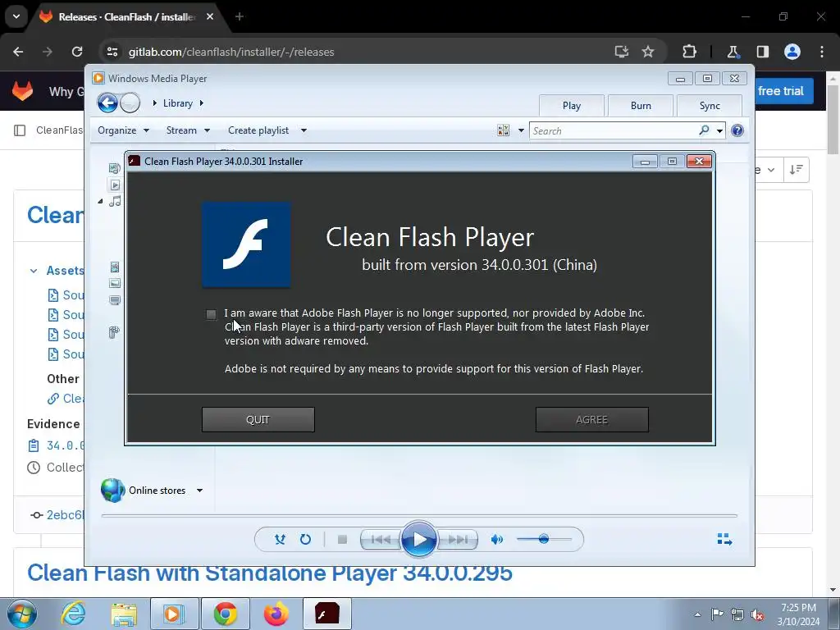The height and width of the screenshot is (630, 840).
Task: Click the search magnifier icon
Action: point(704,130)
